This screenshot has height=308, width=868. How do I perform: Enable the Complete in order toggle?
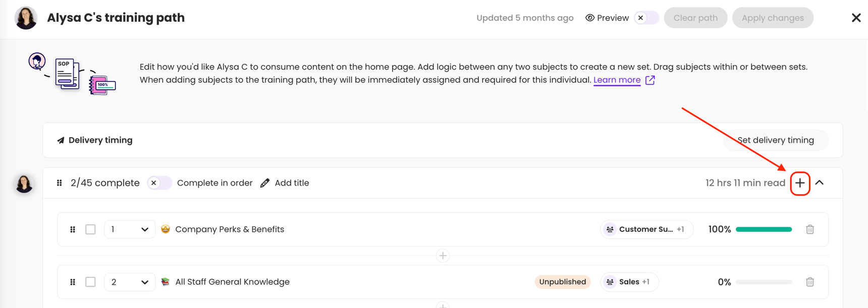[159, 183]
